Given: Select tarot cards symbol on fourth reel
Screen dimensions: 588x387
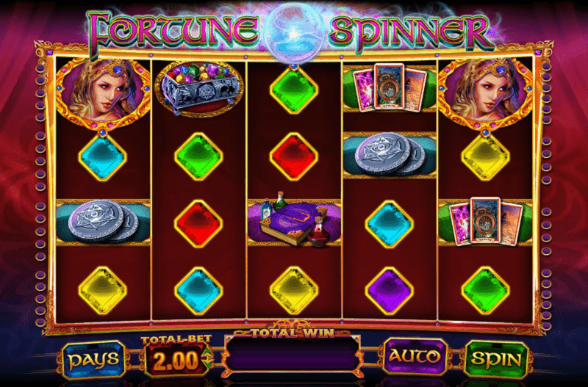Looking at the screenshot, I should tap(390, 88).
